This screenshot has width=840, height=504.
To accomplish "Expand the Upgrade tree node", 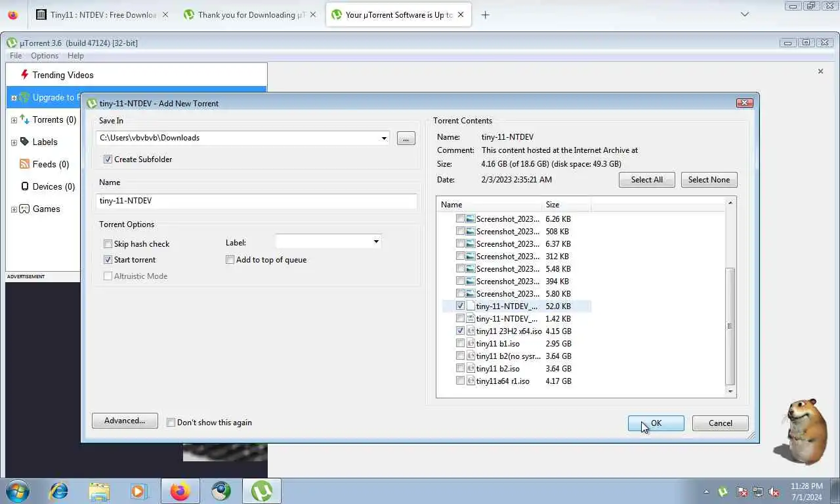I will (14, 98).
